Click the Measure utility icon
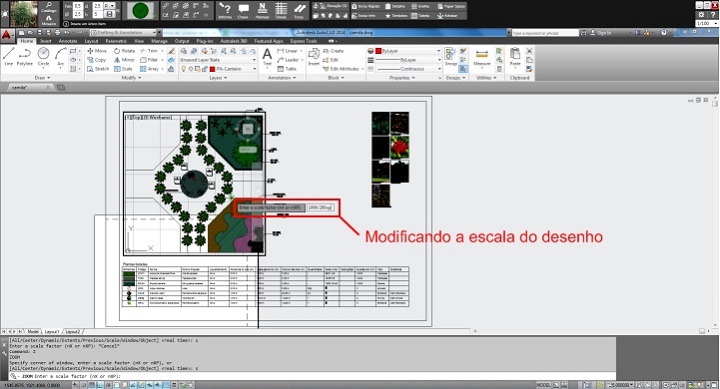This screenshot has width=720, height=389. coord(482,56)
